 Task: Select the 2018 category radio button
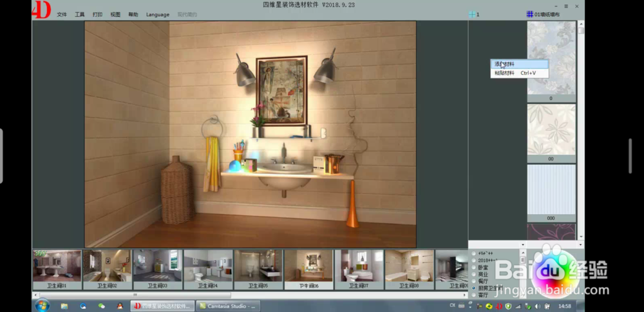(474, 260)
